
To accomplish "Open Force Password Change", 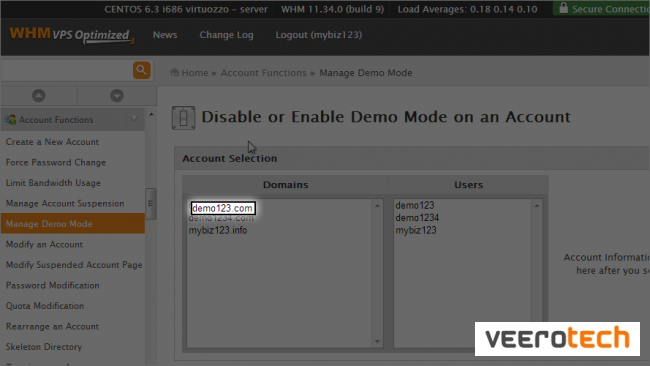I will coord(56,162).
